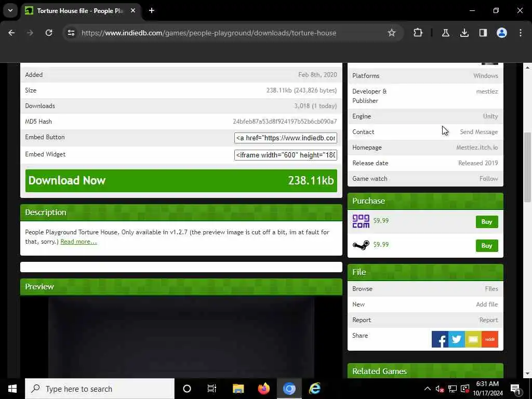Image resolution: width=532 pixels, height=399 pixels.
Task: Click the mestiez developer link
Action: [487, 91]
